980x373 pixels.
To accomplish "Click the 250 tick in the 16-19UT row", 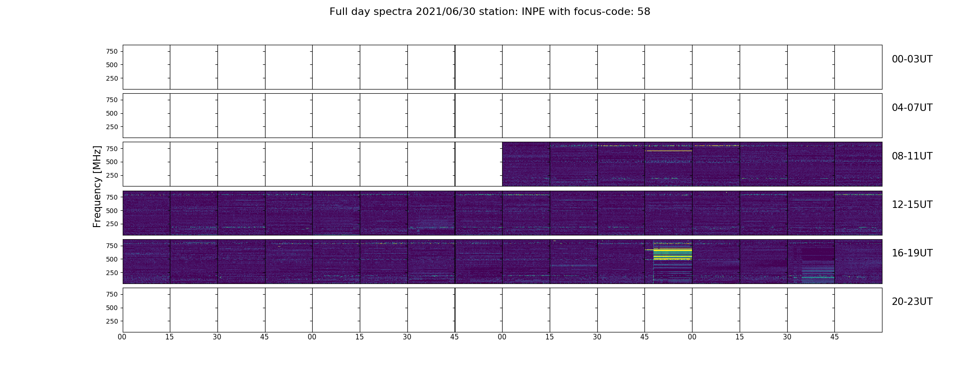I will point(112,273).
